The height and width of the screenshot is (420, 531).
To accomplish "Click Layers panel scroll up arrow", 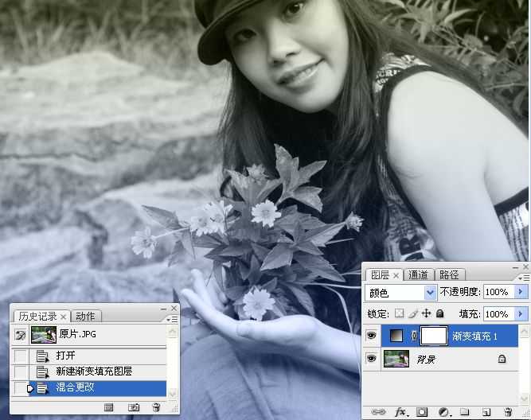I will 525,330.
